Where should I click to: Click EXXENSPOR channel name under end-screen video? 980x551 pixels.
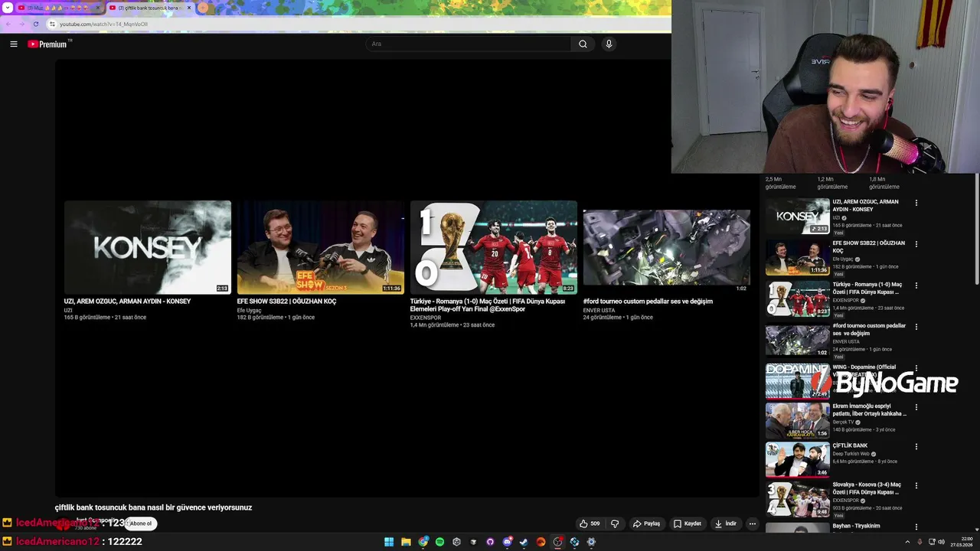pos(426,318)
